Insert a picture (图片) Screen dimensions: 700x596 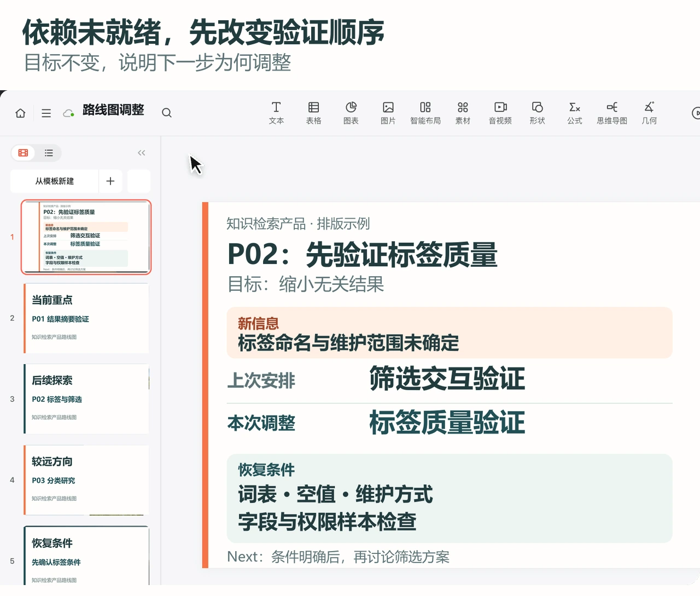click(x=388, y=113)
